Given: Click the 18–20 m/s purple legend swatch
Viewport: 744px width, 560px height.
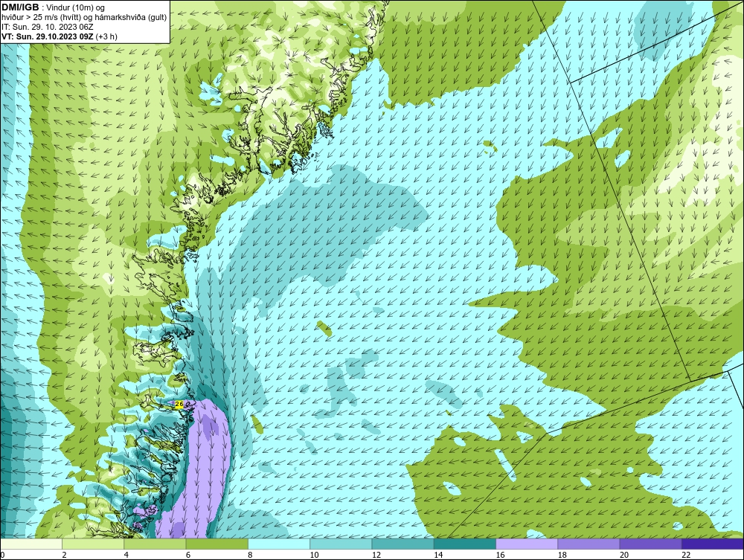Looking at the screenshot, I should tap(589, 544).
